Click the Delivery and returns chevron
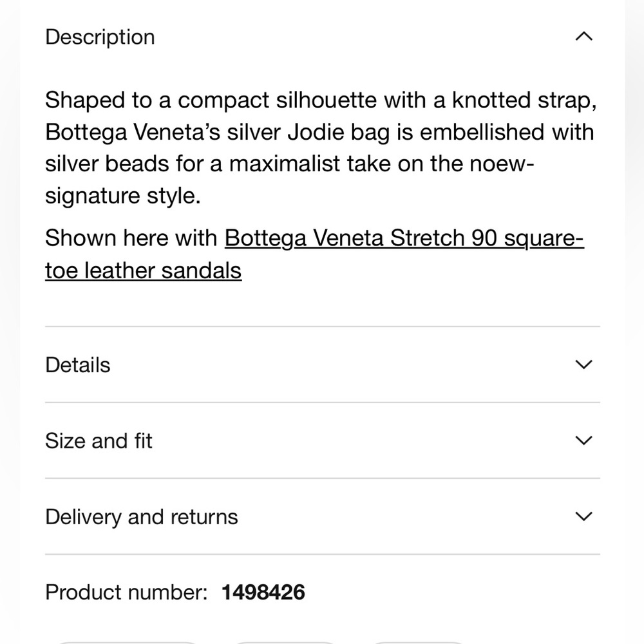Viewport: 644px width, 644px height. (583, 517)
